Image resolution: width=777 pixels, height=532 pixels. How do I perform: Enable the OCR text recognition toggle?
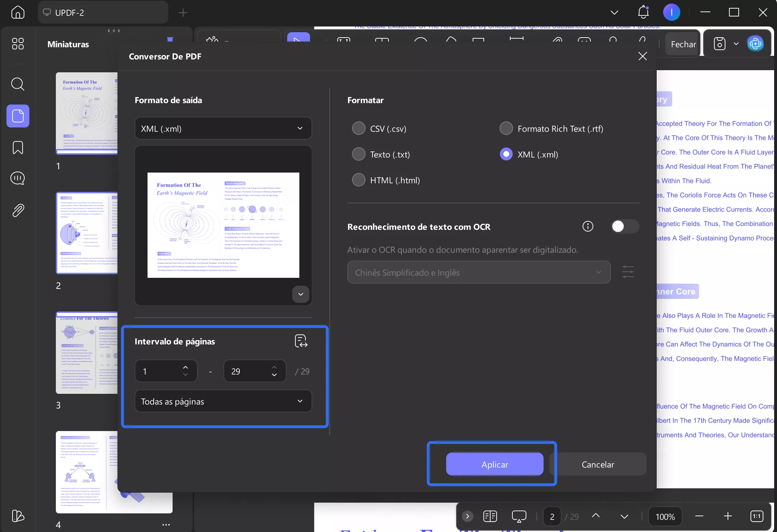coord(624,226)
